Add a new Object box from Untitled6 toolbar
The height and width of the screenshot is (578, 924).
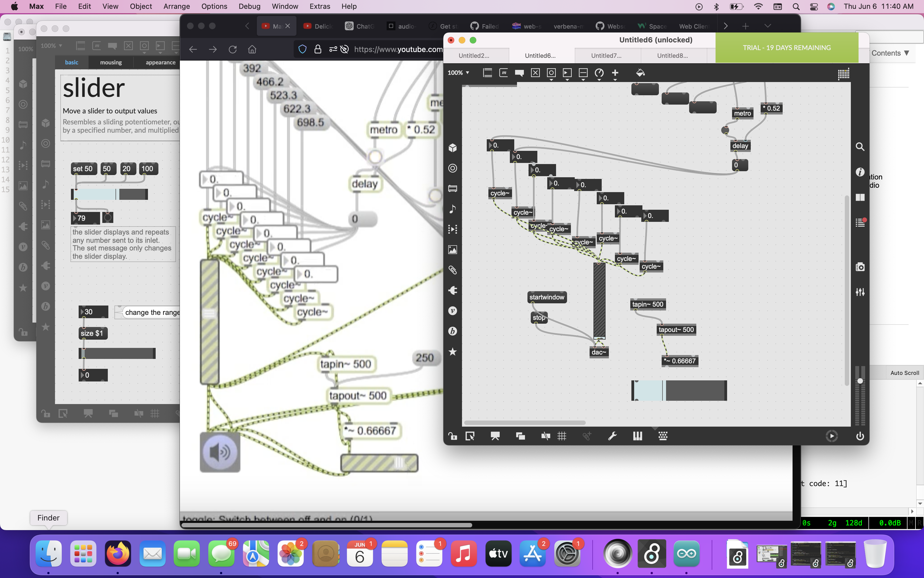point(487,73)
